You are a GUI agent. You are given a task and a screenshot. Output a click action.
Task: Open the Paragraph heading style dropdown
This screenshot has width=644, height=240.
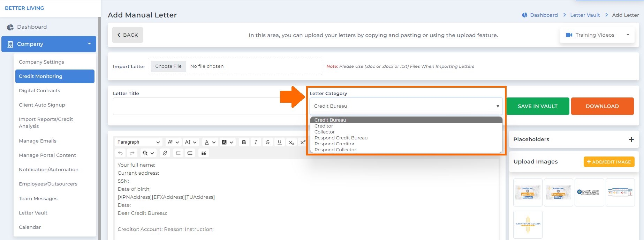138,142
